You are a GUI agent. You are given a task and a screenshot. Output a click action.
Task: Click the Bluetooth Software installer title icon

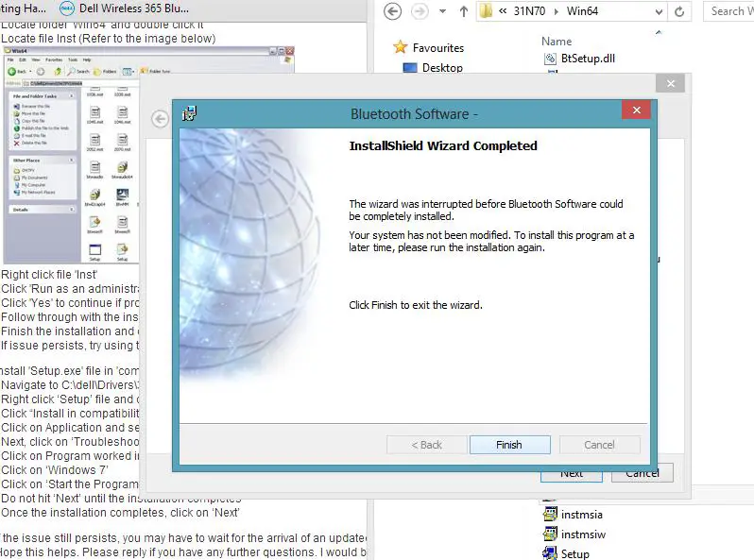190,113
